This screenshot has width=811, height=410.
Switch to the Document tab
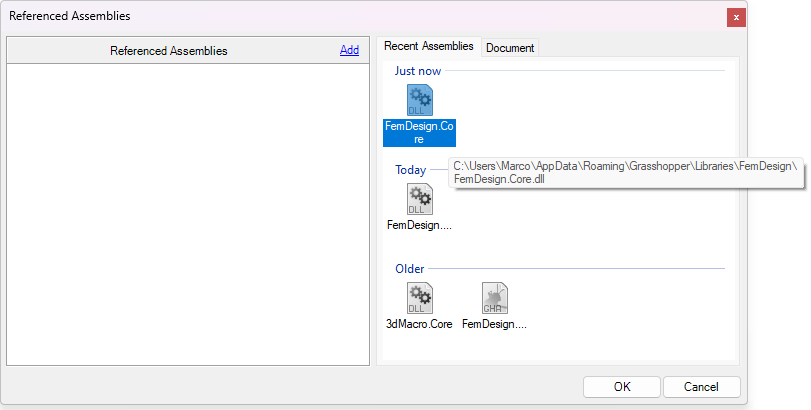(510, 48)
